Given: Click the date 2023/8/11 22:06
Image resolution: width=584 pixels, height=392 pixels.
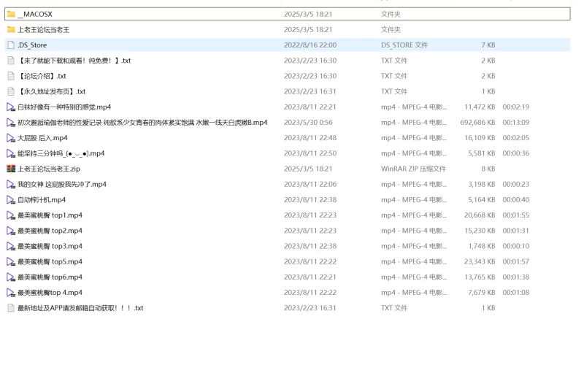Looking at the screenshot, I should (310, 184).
